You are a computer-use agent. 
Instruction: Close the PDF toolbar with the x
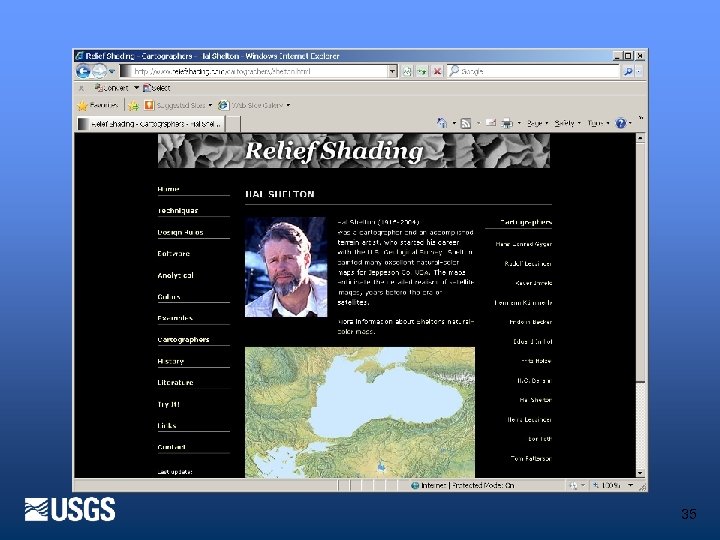81,88
